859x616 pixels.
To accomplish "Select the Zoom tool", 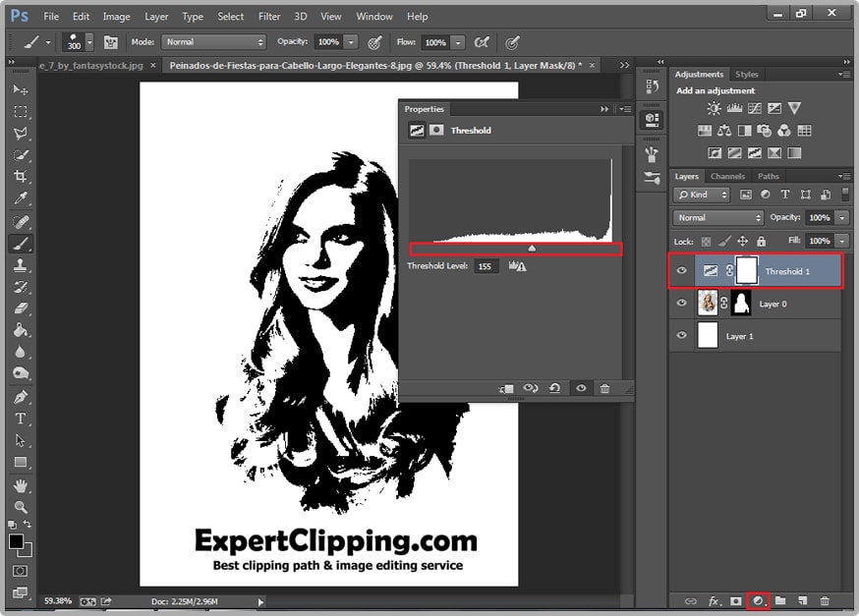I will 20,507.
